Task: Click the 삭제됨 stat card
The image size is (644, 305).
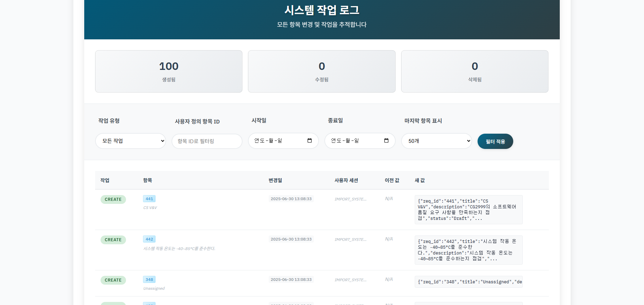Action: (475, 71)
